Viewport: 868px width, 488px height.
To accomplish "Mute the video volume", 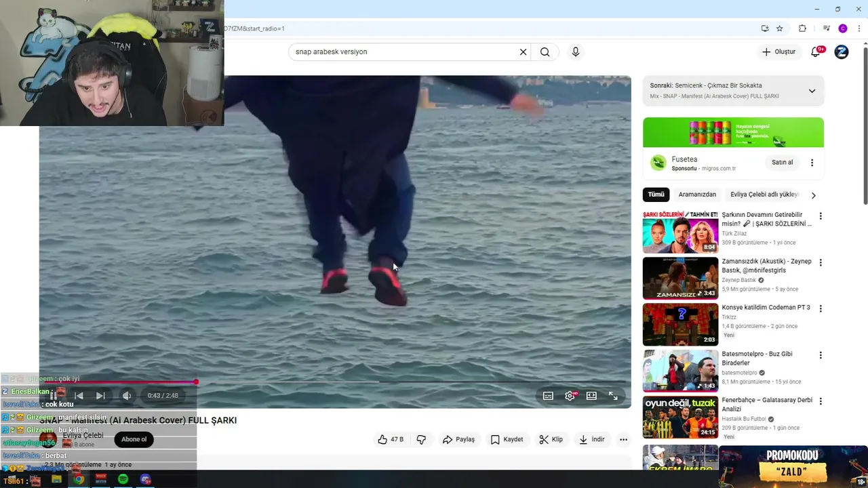I will coord(126,396).
